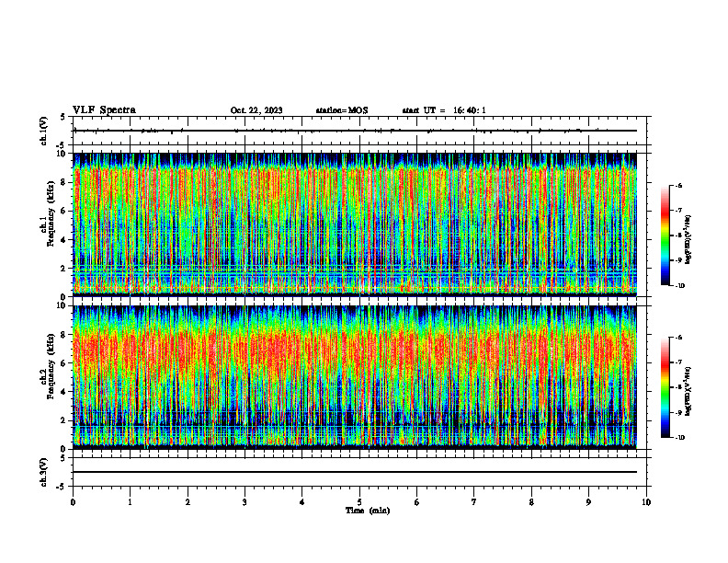The width and height of the screenshot is (728, 563).
Task: Click time axis tick label "7"
Action: 474,502
